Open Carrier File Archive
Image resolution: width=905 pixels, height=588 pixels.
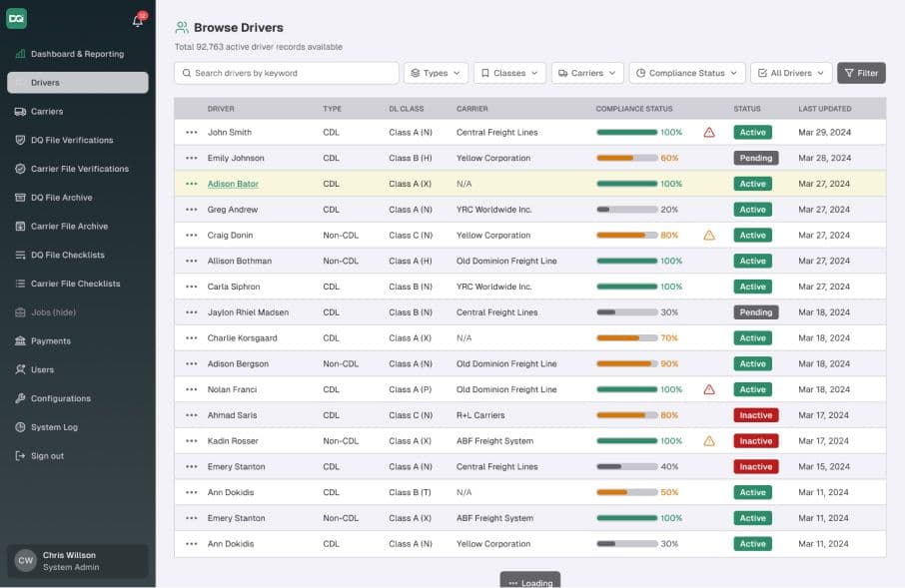point(77,227)
